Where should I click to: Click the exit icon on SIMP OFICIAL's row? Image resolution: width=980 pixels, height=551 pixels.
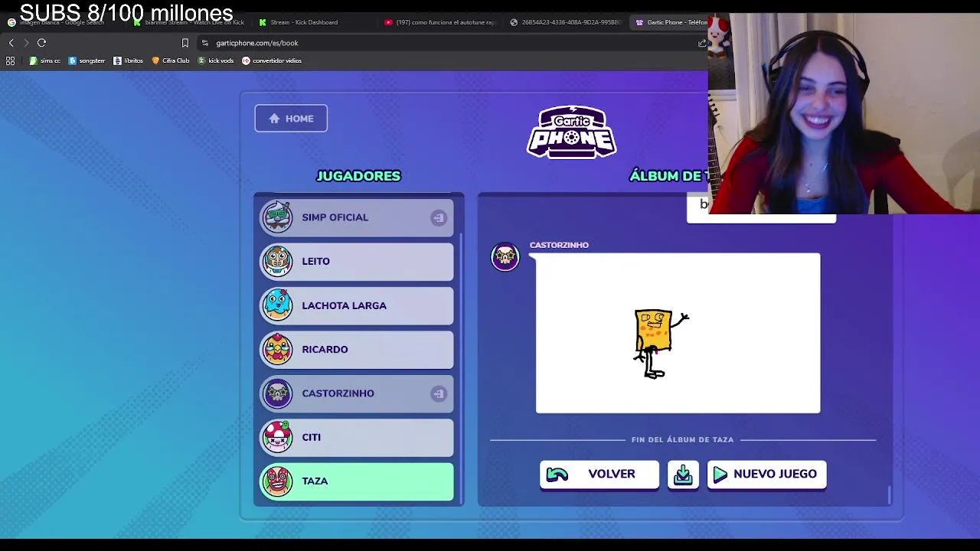(x=438, y=217)
